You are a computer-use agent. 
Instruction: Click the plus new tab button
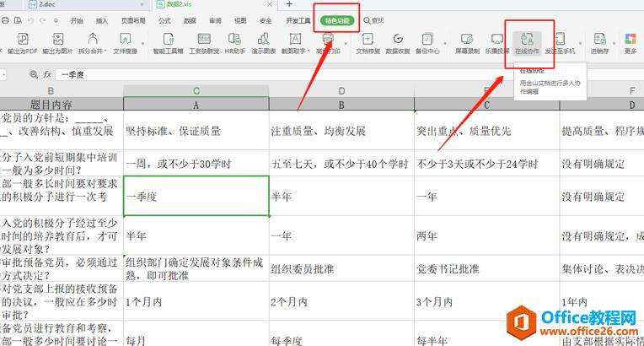[289, 4]
